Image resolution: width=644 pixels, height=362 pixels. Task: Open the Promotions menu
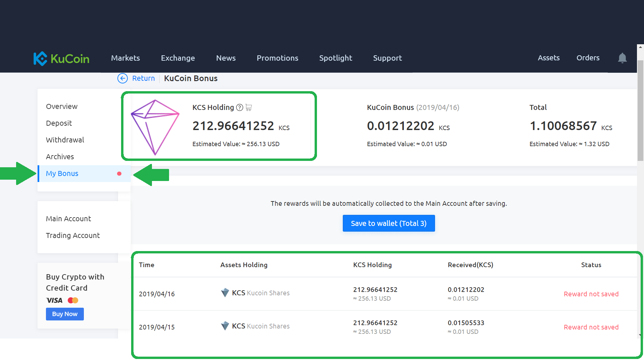[x=277, y=58]
